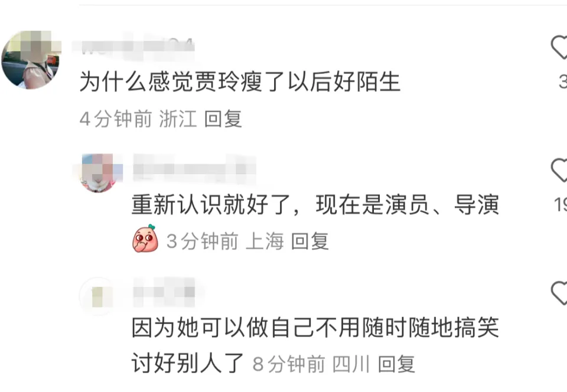Tap the heart on 重新认识就好了 reply
567x392 pixels.
559,170
